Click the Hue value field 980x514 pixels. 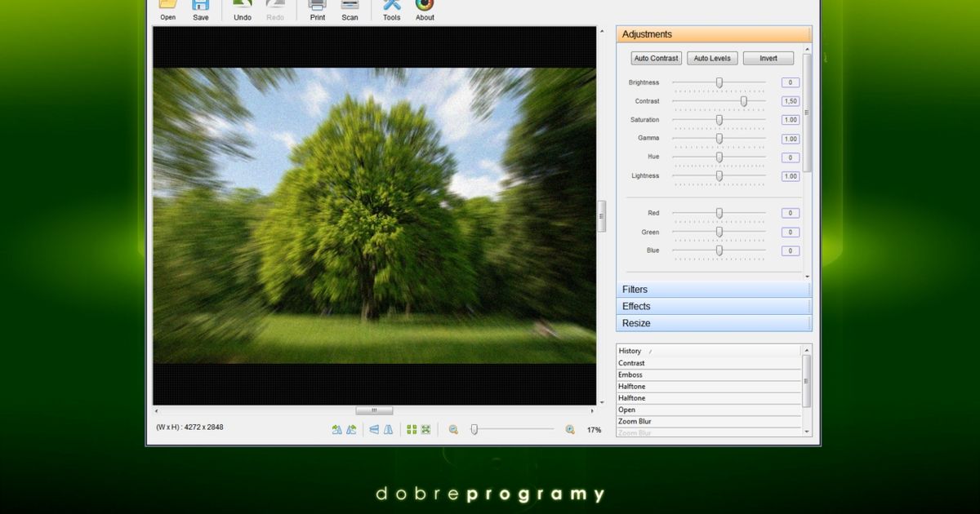791,157
